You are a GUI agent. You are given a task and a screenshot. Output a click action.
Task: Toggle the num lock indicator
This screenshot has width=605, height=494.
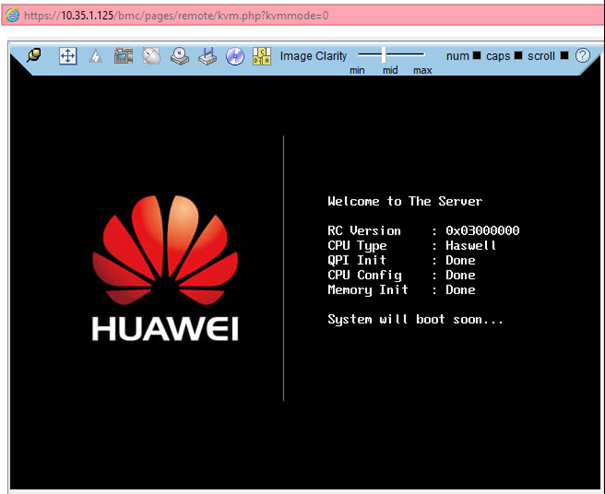[x=477, y=56]
